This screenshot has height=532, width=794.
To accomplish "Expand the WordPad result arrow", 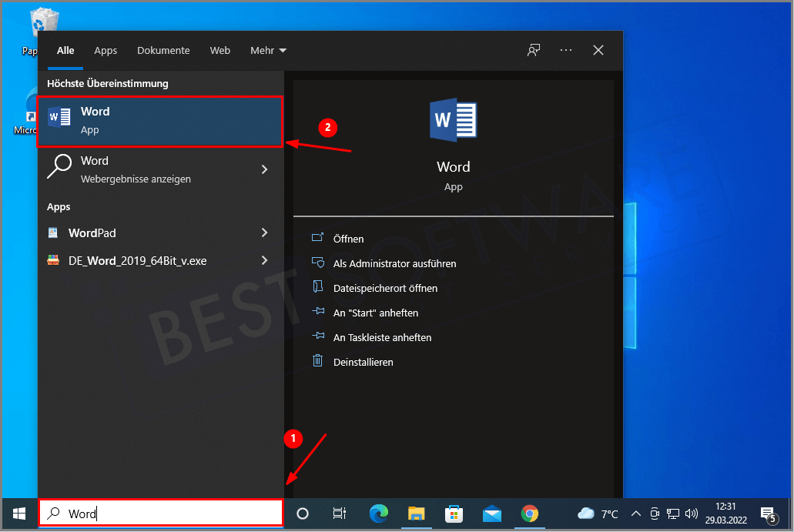I will tap(264, 233).
